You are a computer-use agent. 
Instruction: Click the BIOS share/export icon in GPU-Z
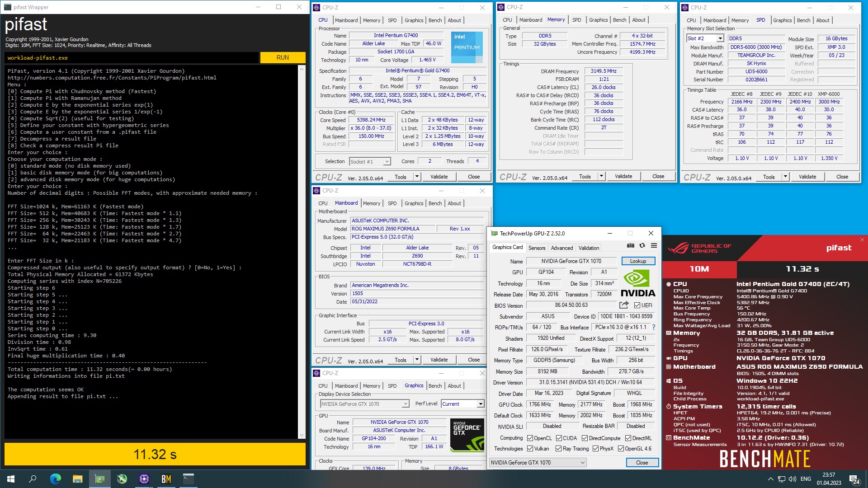(624, 305)
